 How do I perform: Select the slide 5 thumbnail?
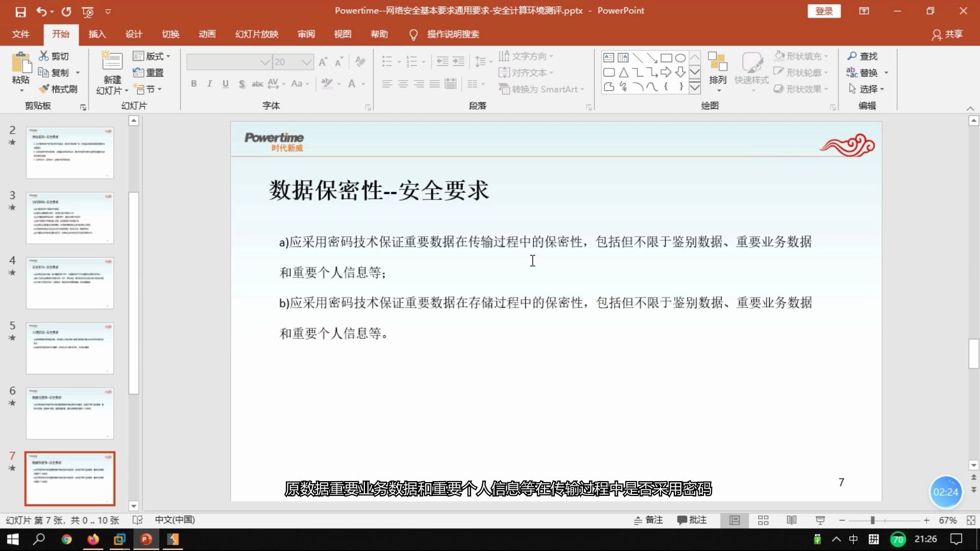pyautogui.click(x=70, y=348)
